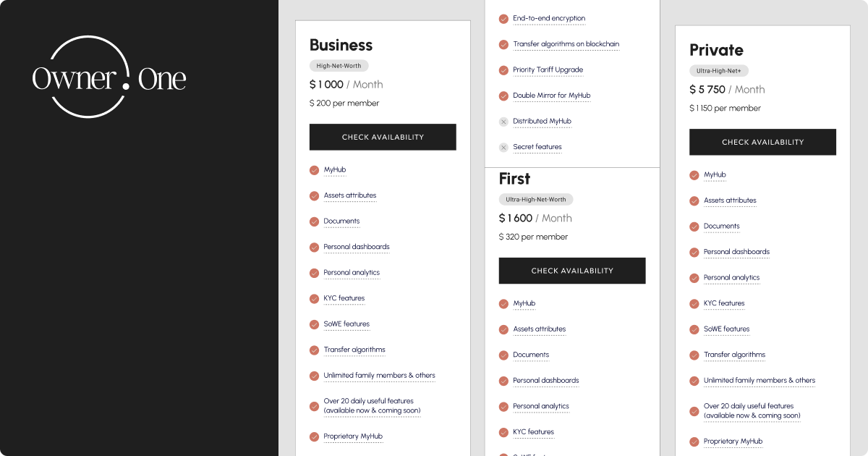Click the X icon next to Secret features

click(x=503, y=147)
